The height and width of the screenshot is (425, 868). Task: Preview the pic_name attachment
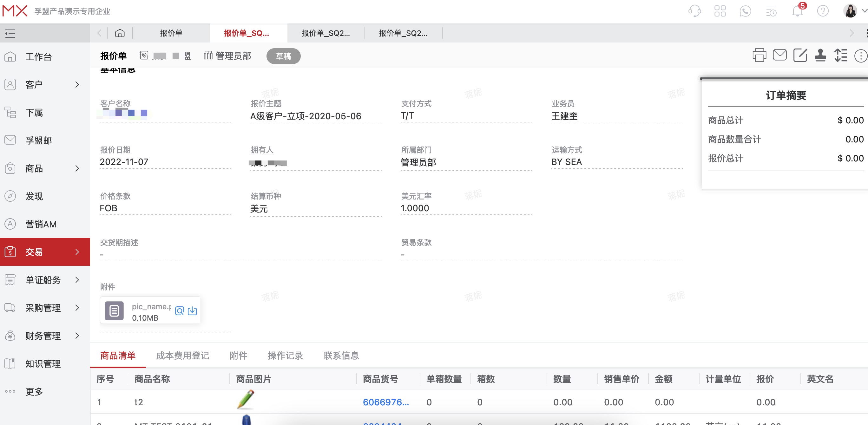click(x=180, y=311)
